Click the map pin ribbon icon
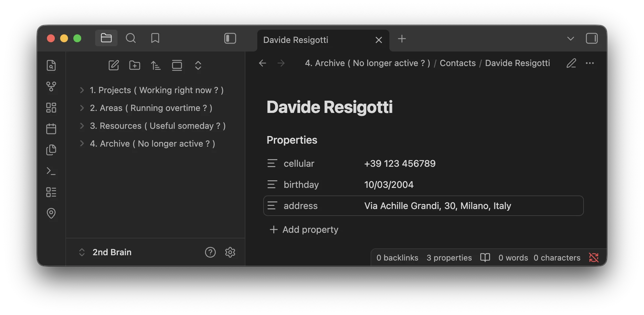Image resolution: width=644 pixels, height=315 pixels. [51, 213]
